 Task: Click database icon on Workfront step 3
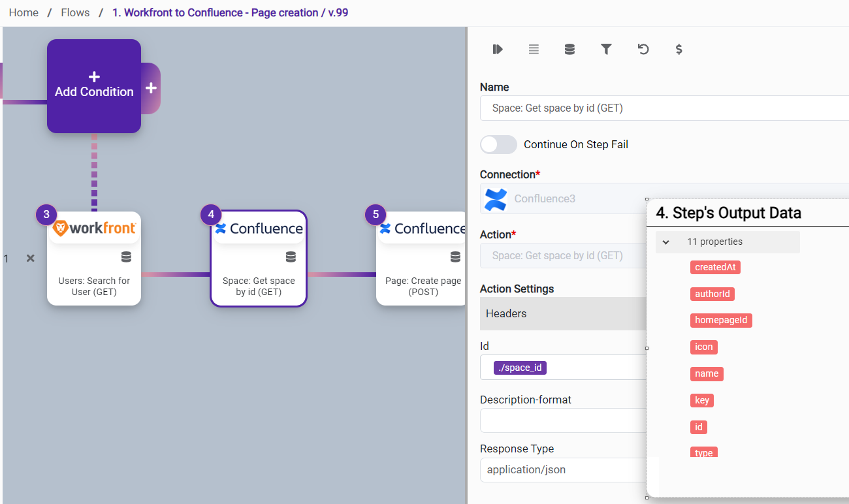pos(126,257)
